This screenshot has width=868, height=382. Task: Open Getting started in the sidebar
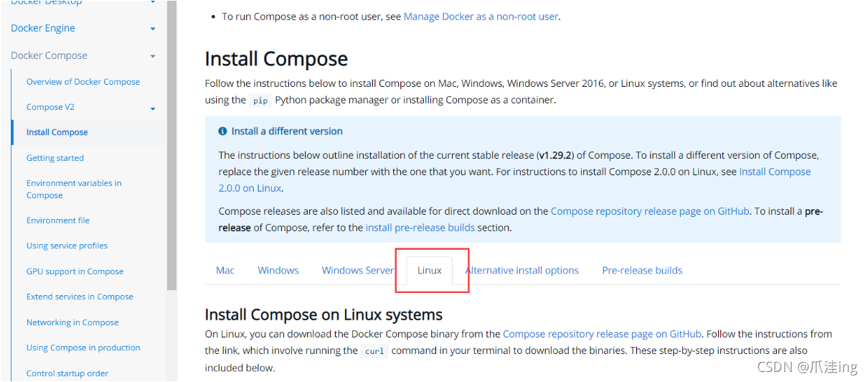click(55, 158)
